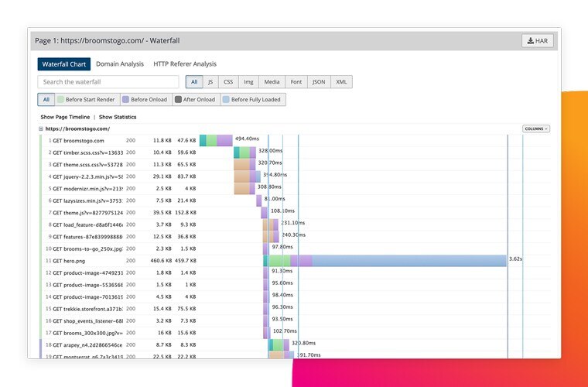Filter requests by CSS type
588x387 pixels.
(228, 82)
